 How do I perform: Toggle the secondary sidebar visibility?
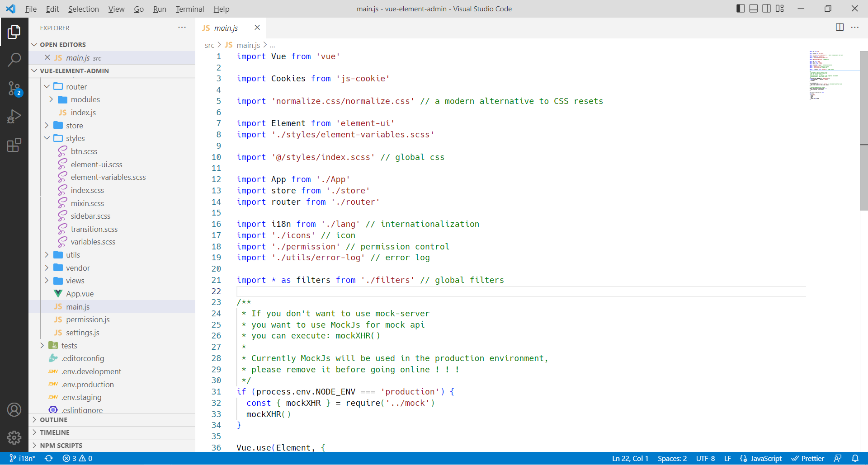point(767,9)
